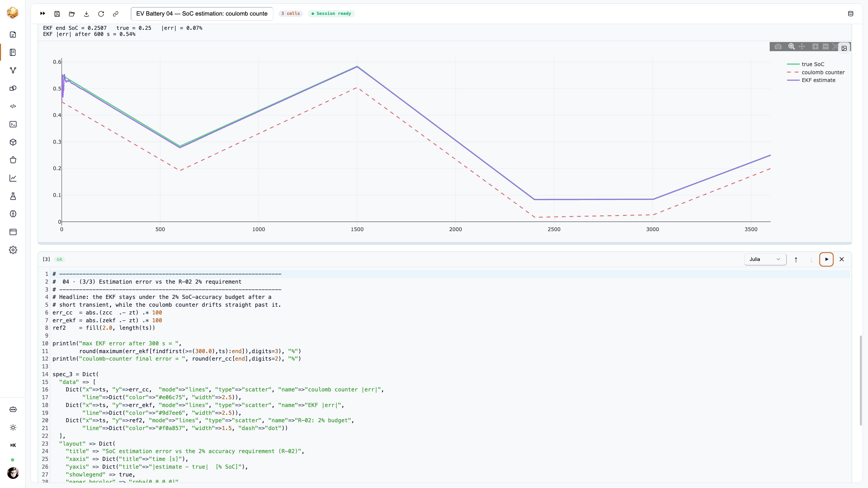Open the code brackets icon in the sidebar
This screenshot has height=488, width=868.
[13, 106]
